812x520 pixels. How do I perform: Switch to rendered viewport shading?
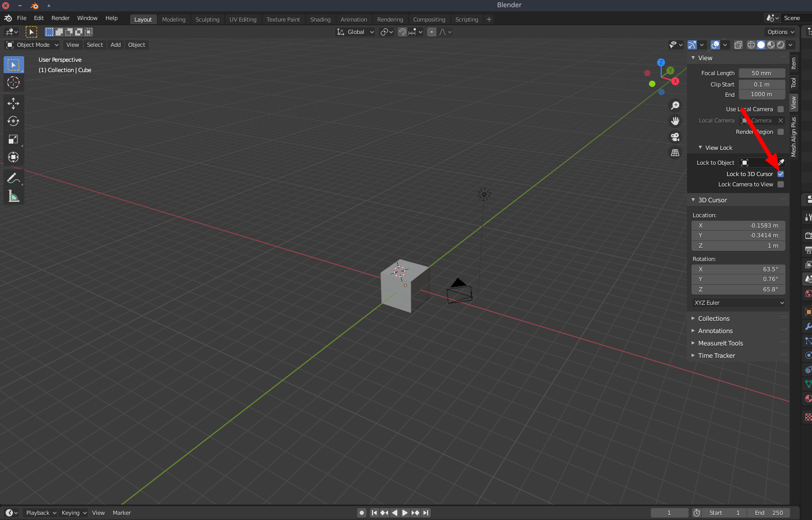click(x=781, y=45)
